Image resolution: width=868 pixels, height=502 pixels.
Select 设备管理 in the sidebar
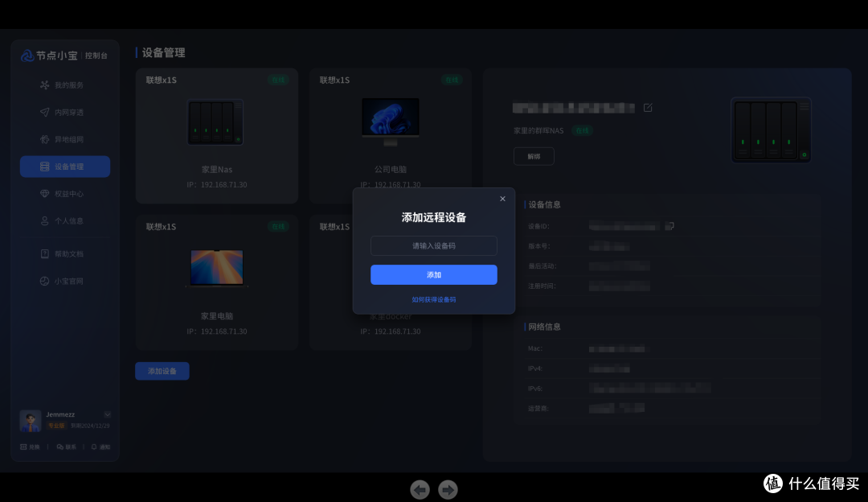coord(65,167)
